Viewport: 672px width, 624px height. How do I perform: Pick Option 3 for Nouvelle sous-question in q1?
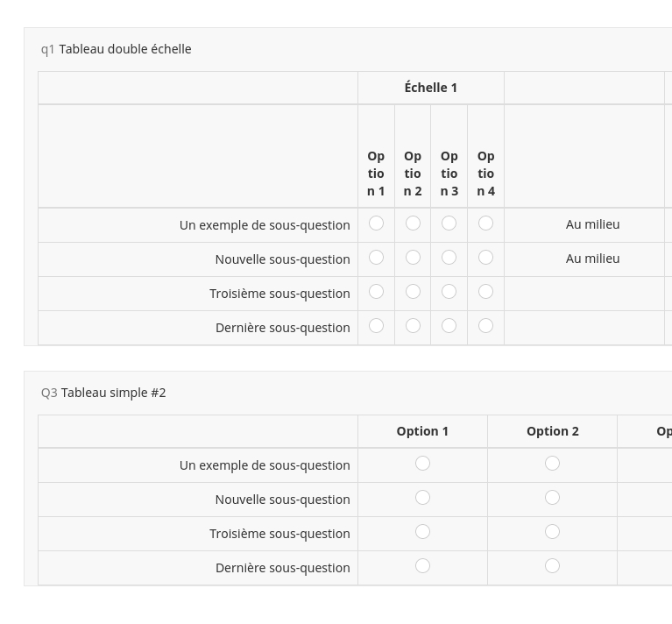[449, 258]
